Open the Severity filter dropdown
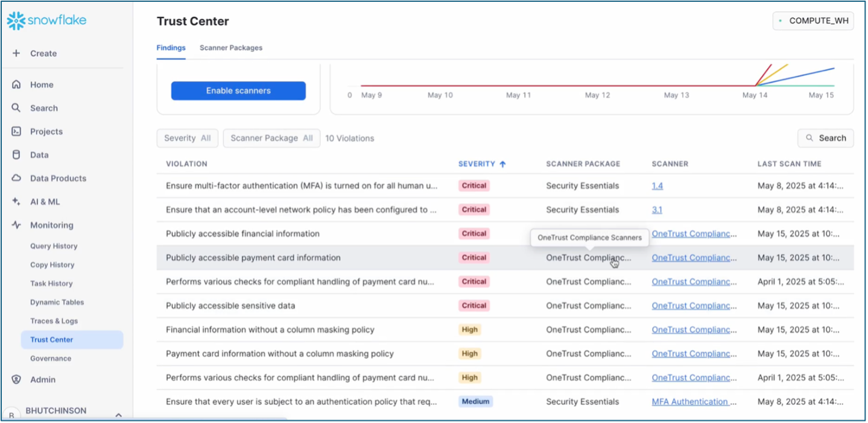The height and width of the screenshot is (423, 868). pos(187,138)
